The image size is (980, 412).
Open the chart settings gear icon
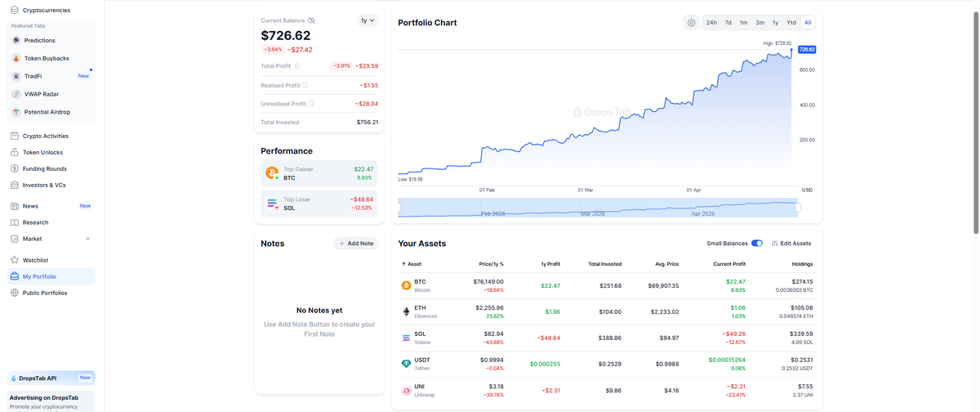(x=692, y=23)
